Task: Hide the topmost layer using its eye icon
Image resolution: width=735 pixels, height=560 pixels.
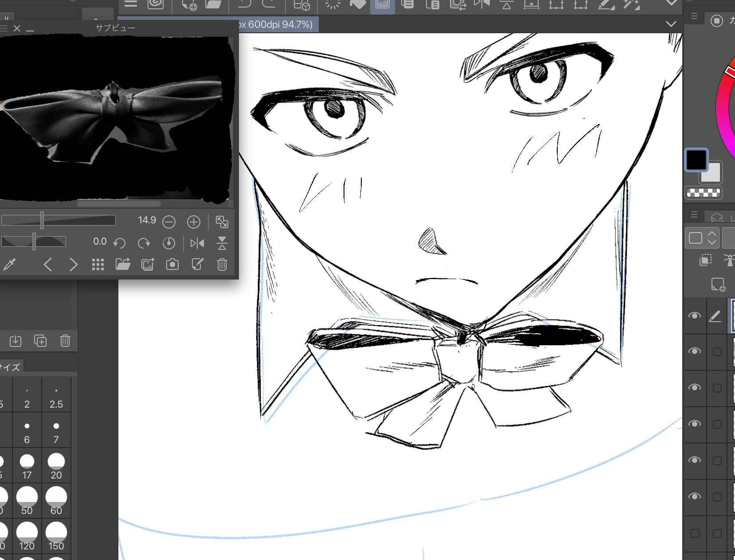Action: (x=694, y=316)
